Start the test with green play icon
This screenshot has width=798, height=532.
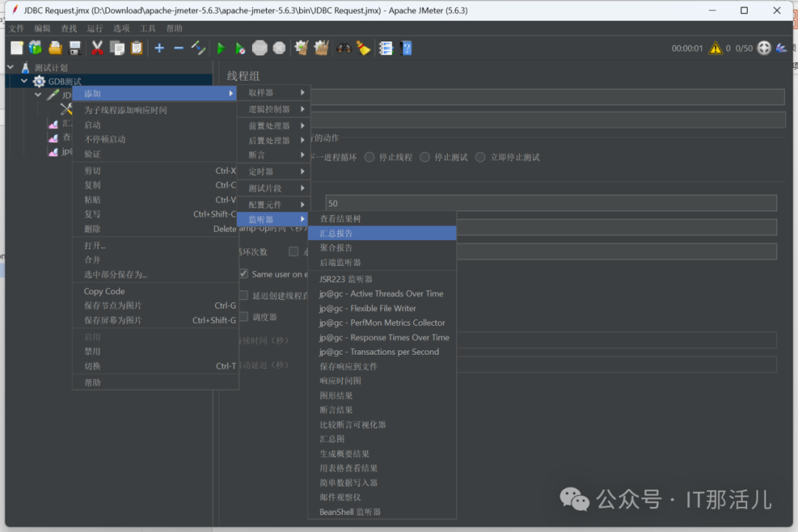tap(221, 48)
